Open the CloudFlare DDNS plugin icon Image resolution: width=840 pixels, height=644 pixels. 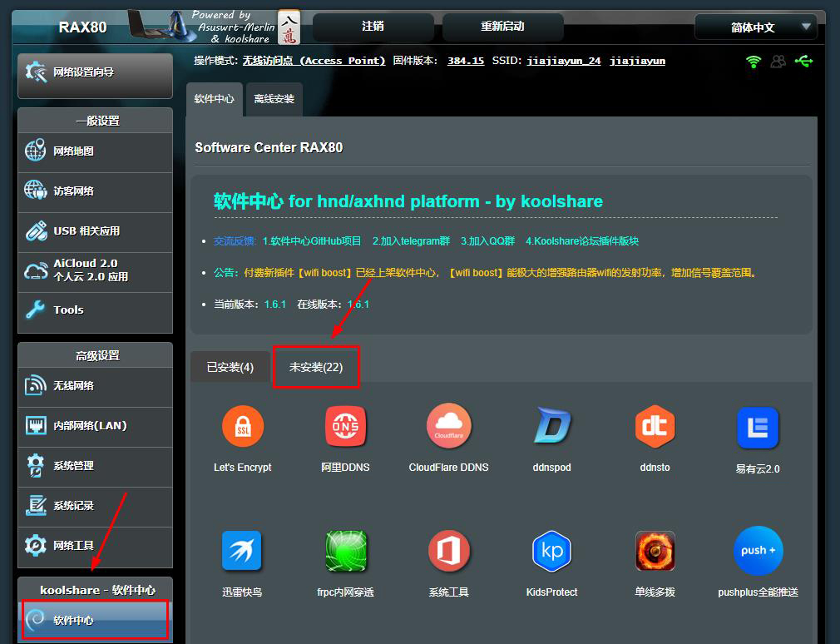(x=449, y=427)
